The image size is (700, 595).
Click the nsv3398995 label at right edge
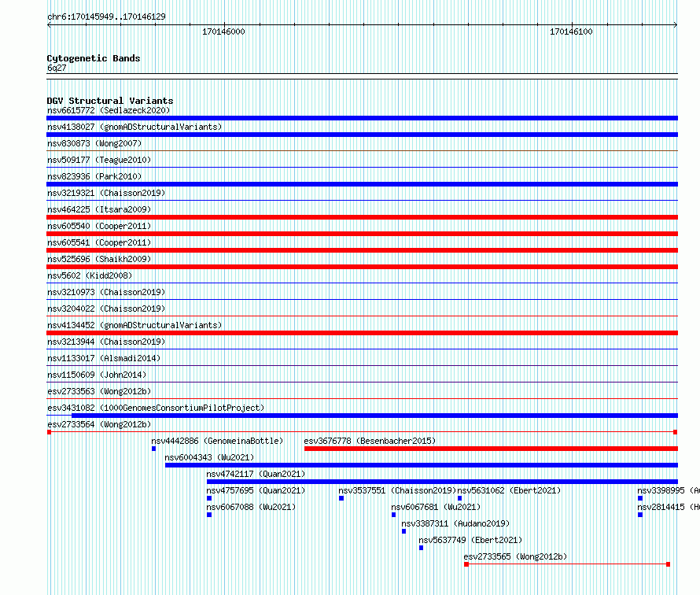[669, 490]
